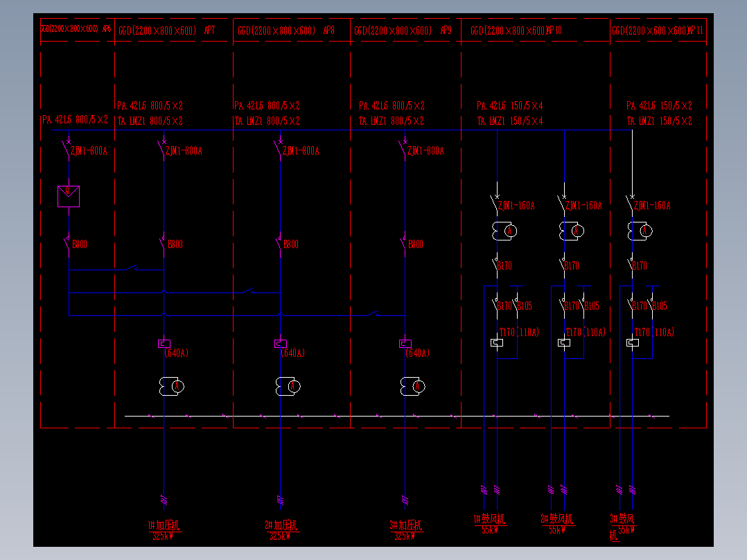
Task: Click the magenta energy meter box in panel AP6
Action: 69,196
